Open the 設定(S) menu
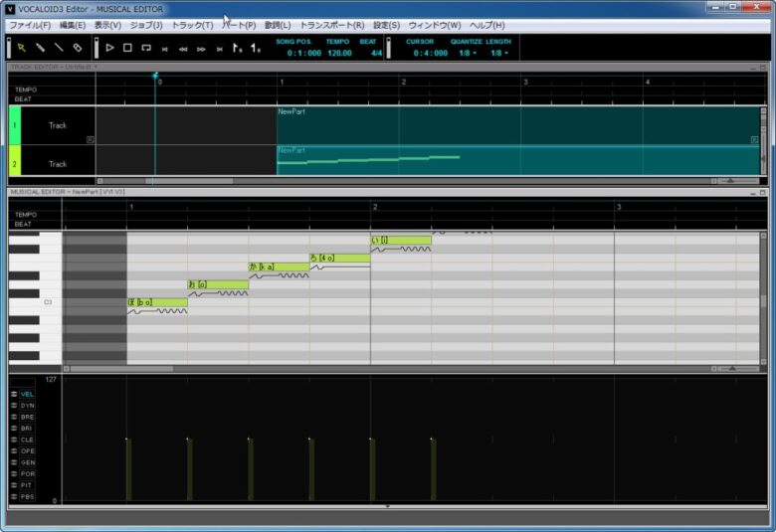This screenshot has height=532, width=776. tap(387, 25)
